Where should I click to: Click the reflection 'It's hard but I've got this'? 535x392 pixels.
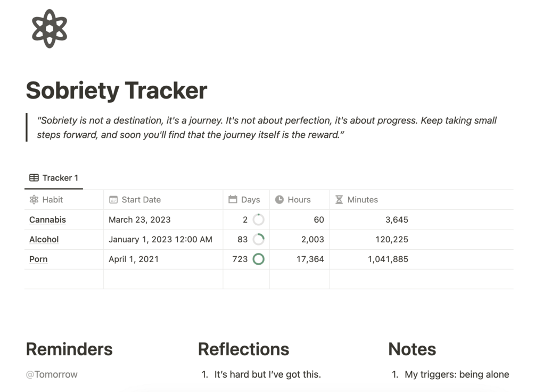267,374
